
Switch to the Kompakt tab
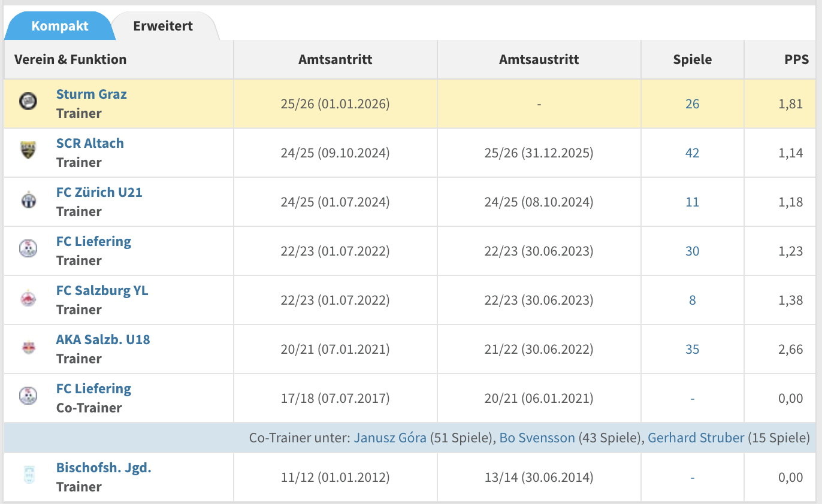pos(60,26)
